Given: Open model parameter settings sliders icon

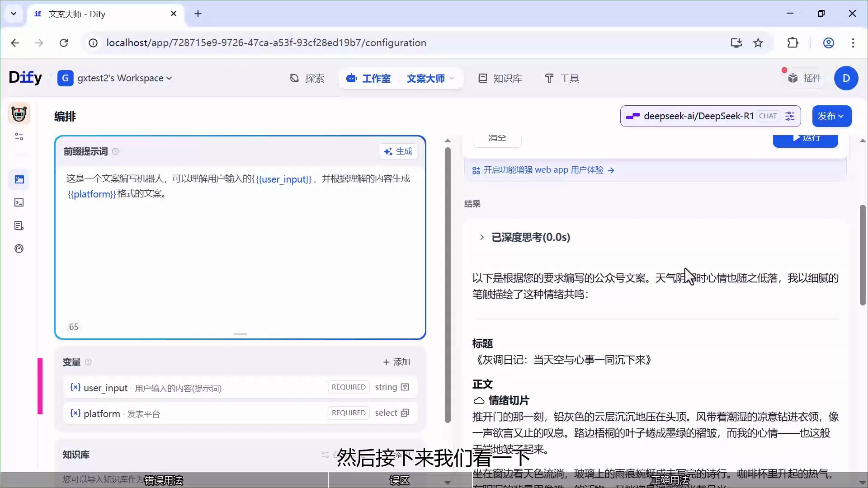Looking at the screenshot, I should (x=790, y=116).
